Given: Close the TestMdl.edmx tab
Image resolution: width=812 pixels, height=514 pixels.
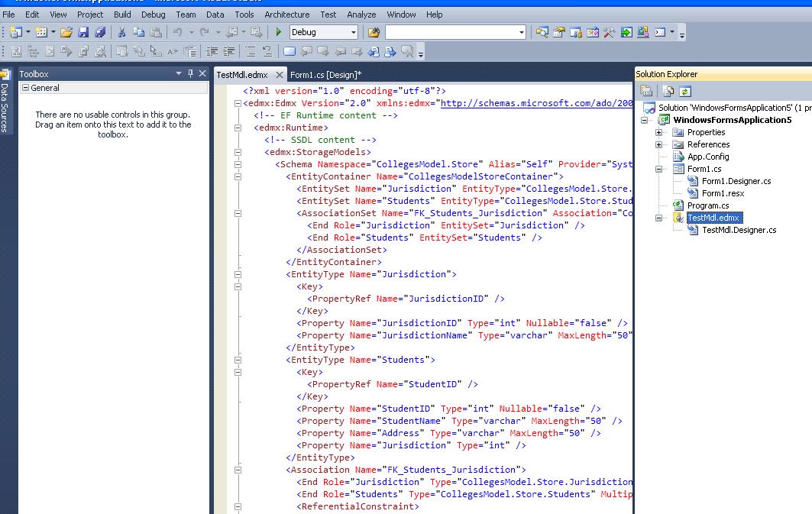Looking at the screenshot, I should click(280, 75).
